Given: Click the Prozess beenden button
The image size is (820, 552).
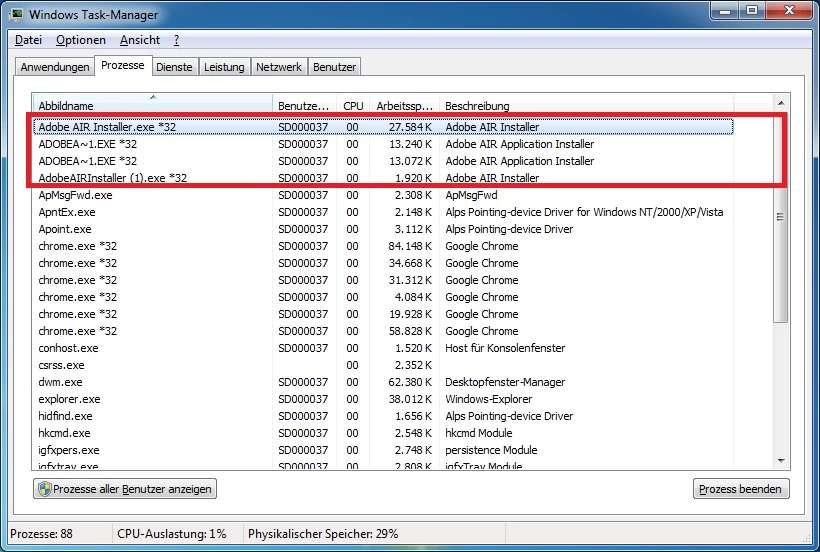Looking at the screenshot, I should pos(741,489).
